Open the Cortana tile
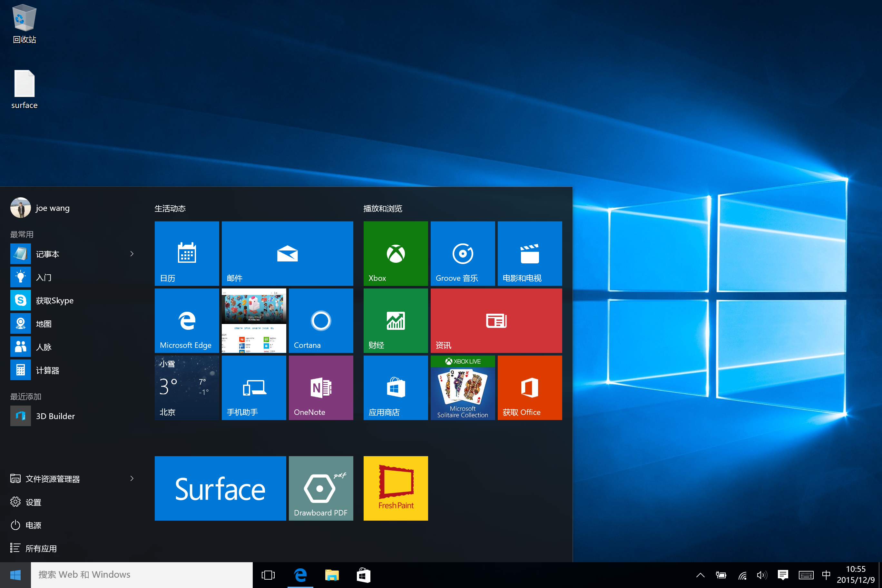This screenshot has width=882, height=588. [321, 321]
